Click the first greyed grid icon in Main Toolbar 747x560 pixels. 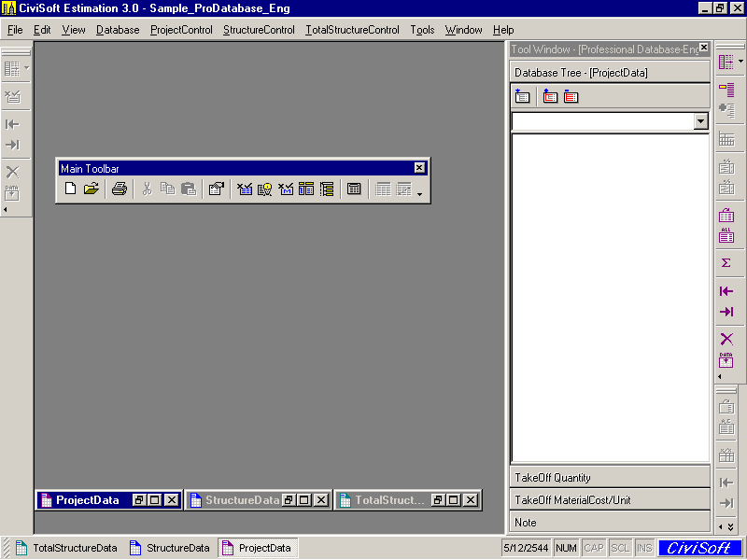(x=383, y=189)
